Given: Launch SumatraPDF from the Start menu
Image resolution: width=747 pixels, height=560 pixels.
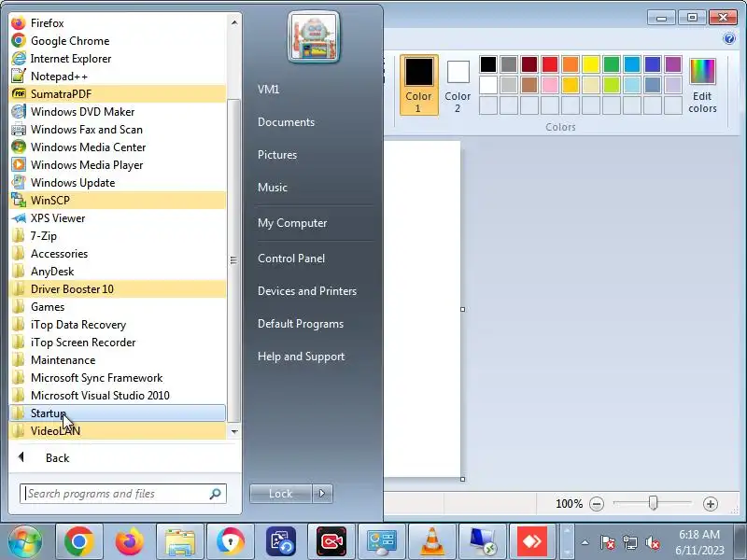Looking at the screenshot, I should click(118, 94).
